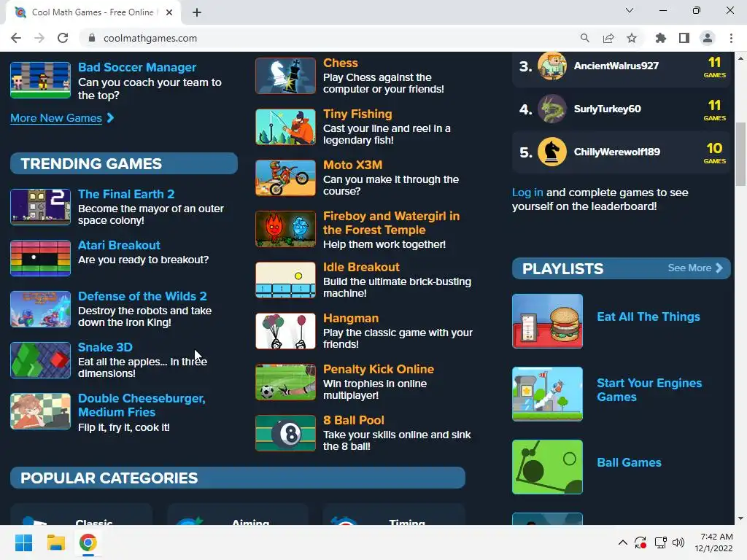Click SurlyTurkey60 leaderboard avatar
This screenshot has height=560, width=747.
[552, 109]
